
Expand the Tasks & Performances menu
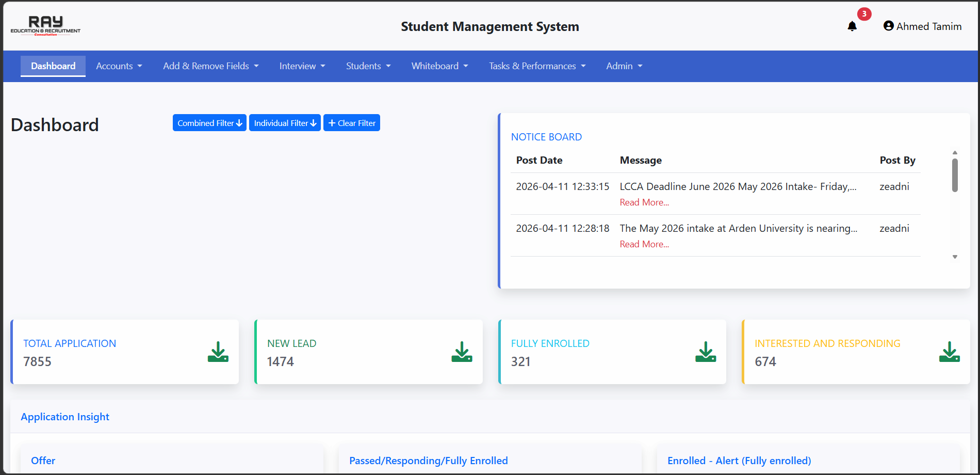[537, 66]
